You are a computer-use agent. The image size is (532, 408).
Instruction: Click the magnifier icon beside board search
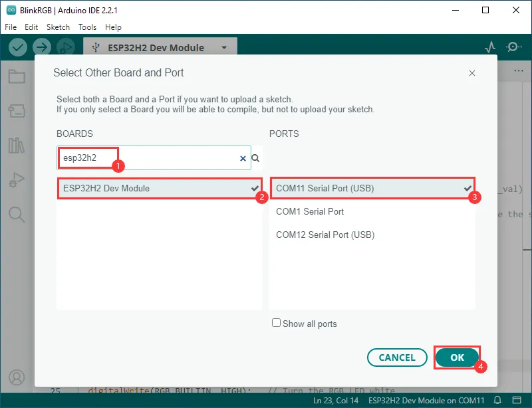tap(255, 158)
